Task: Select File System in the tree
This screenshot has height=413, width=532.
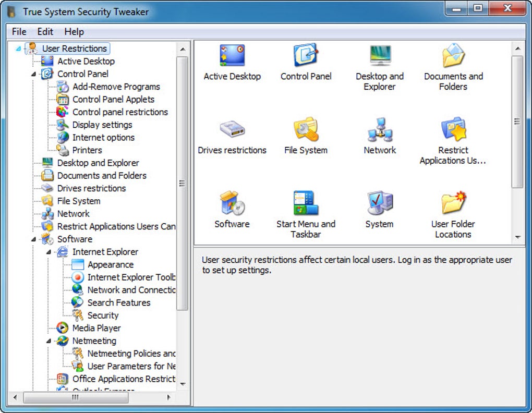Action: 79,201
